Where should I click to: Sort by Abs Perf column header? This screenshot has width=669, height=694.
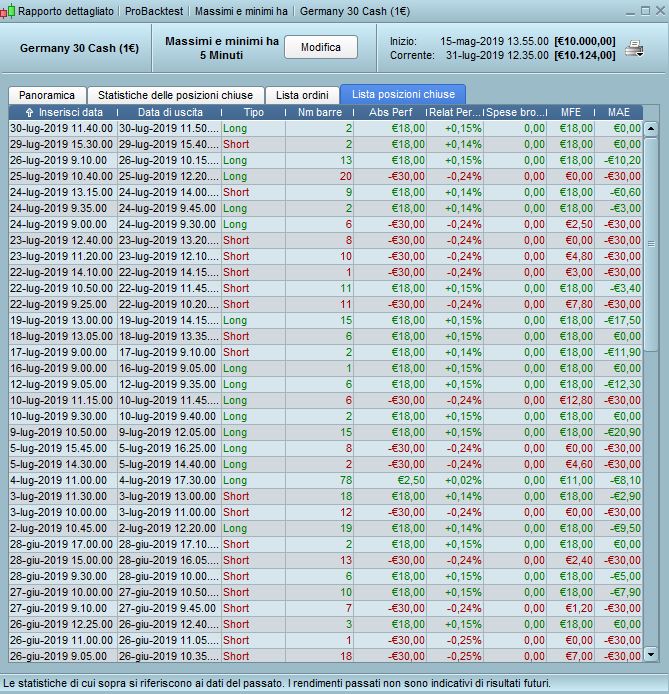(390, 112)
